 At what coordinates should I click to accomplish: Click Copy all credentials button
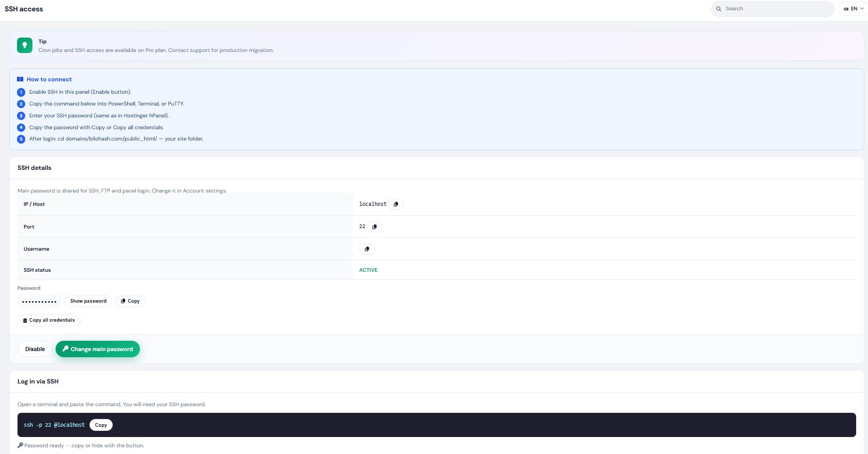(x=49, y=320)
